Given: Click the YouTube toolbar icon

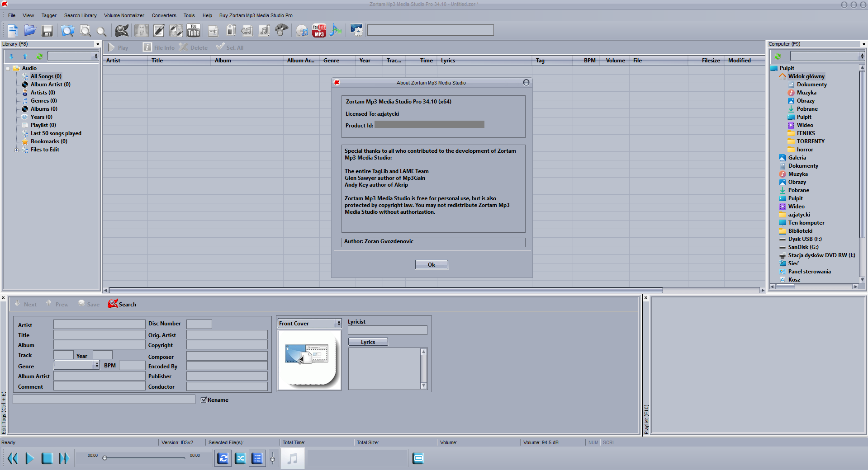Looking at the screenshot, I should pyautogui.click(x=194, y=30).
